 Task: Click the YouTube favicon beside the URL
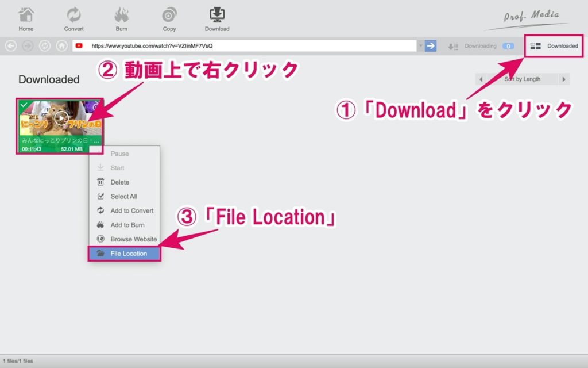click(x=79, y=46)
